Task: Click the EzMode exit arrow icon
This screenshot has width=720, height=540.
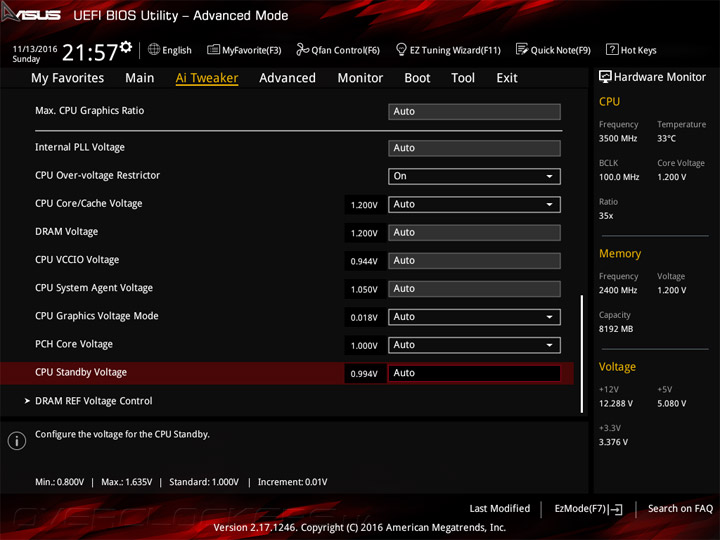Action: pyautogui.click(x=616, y=509)
